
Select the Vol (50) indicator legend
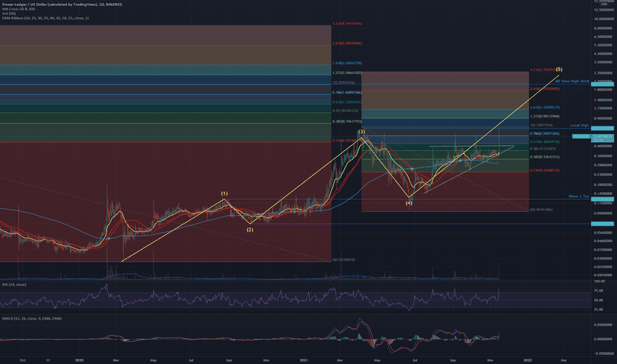pos(9,13)
